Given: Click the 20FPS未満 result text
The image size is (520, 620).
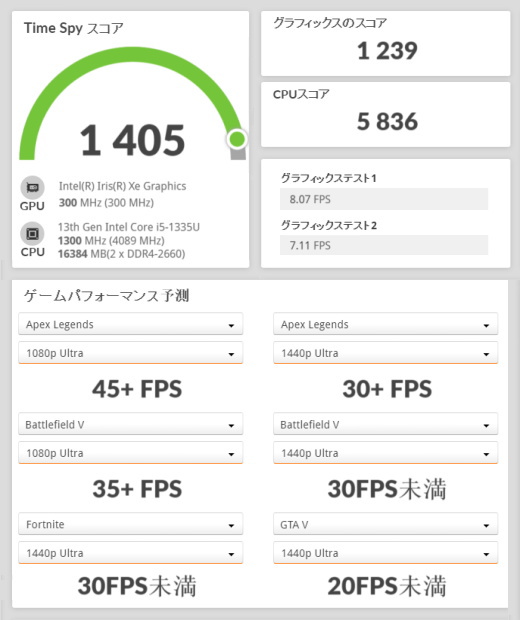Looking at the screenshot, I should [x=387, y=586].
